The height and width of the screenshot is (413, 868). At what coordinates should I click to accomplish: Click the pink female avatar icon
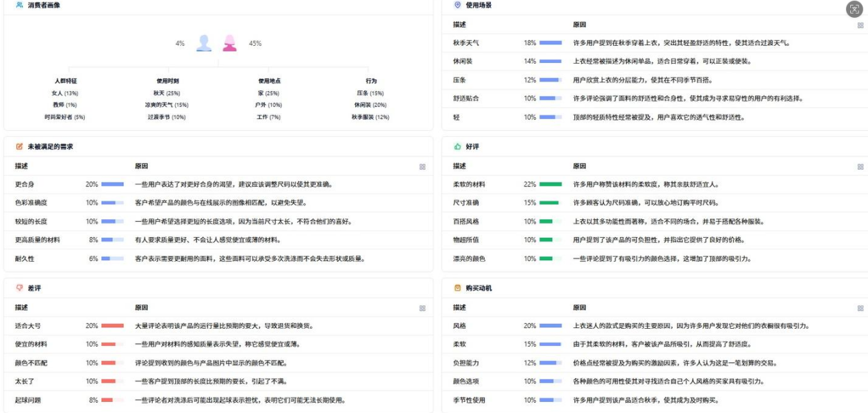tap(230, 43)
